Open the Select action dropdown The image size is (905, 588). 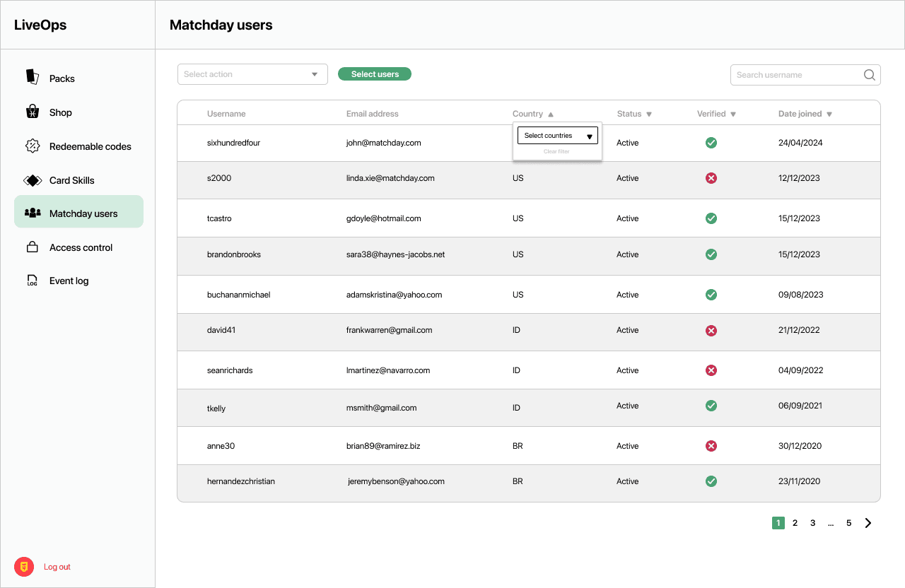coord(252,74)
